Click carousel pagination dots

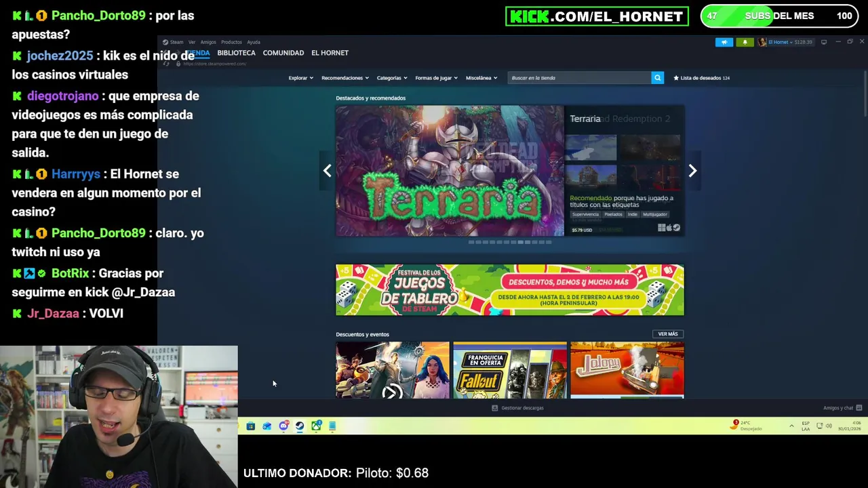pos(509,242)
